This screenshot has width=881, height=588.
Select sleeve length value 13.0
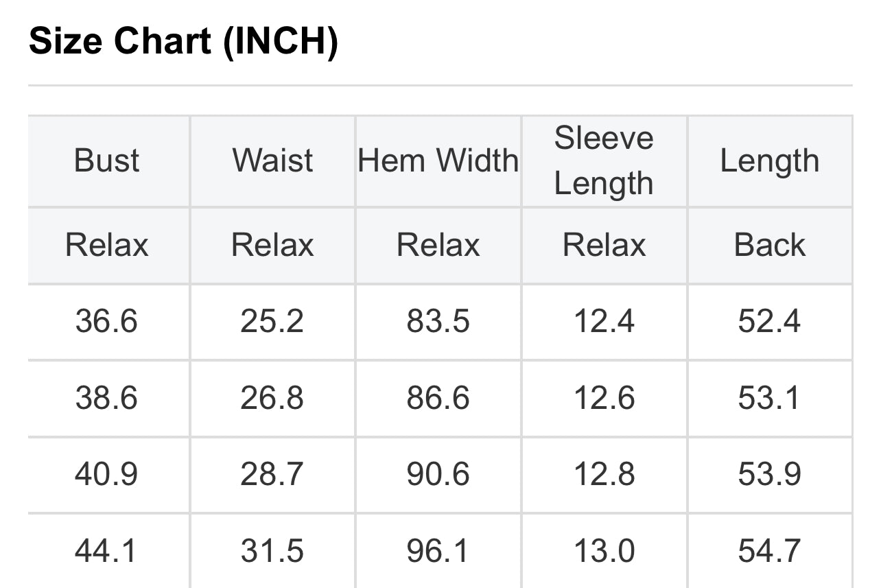[x=604, y=552]
